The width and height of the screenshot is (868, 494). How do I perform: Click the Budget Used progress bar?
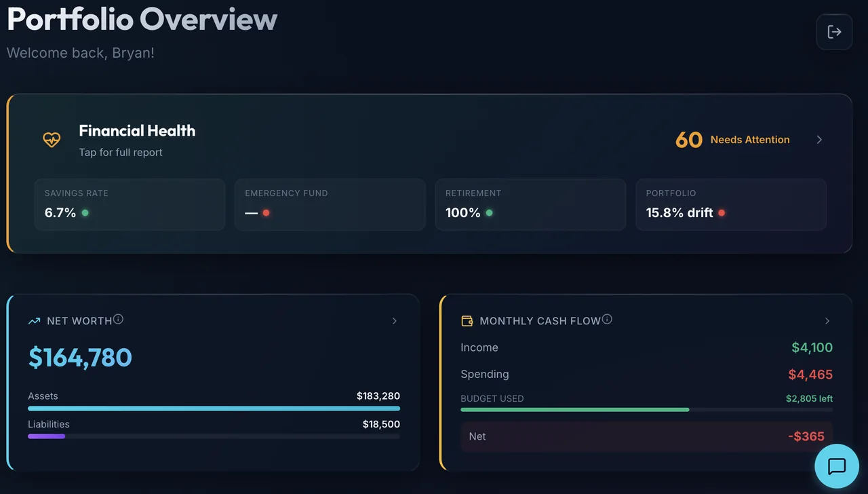coord(646,409)
